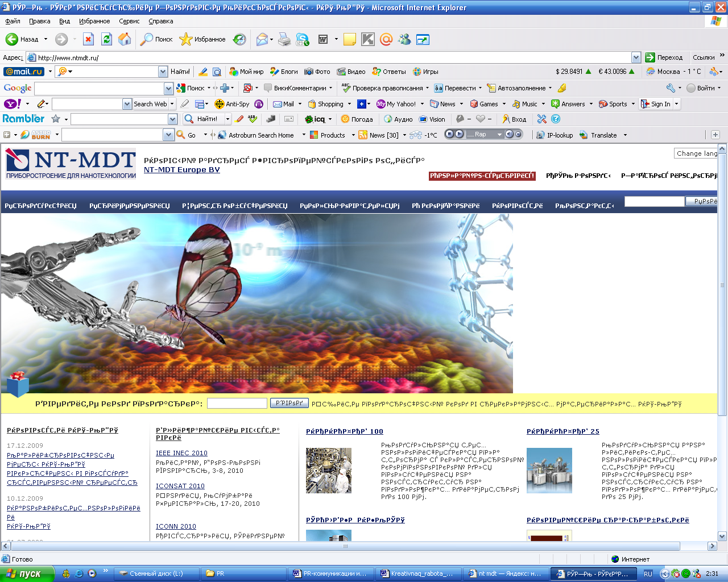Play the Astroburn radio player
The width and height of the screenshot is (728, 582).
[x=459, y=134]
